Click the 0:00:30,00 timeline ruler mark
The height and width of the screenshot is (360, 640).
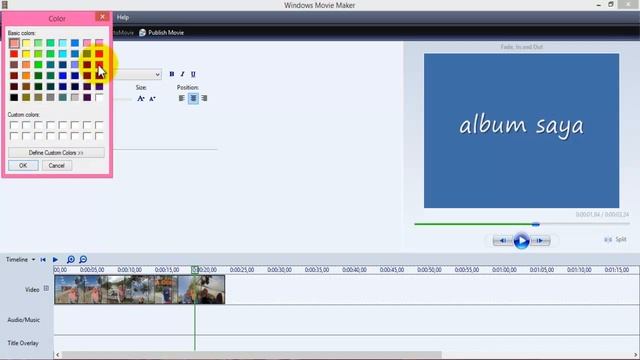coord(279,270)
